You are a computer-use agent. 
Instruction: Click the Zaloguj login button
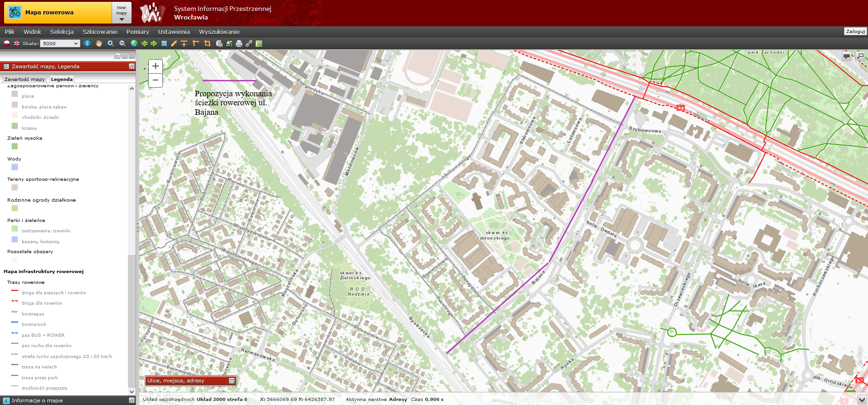pyautogui.click(x=855, y=31)
